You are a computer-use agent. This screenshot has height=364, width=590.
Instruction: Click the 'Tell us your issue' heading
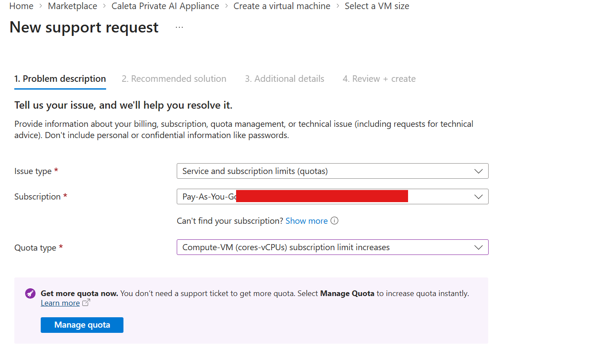(123, 105)
